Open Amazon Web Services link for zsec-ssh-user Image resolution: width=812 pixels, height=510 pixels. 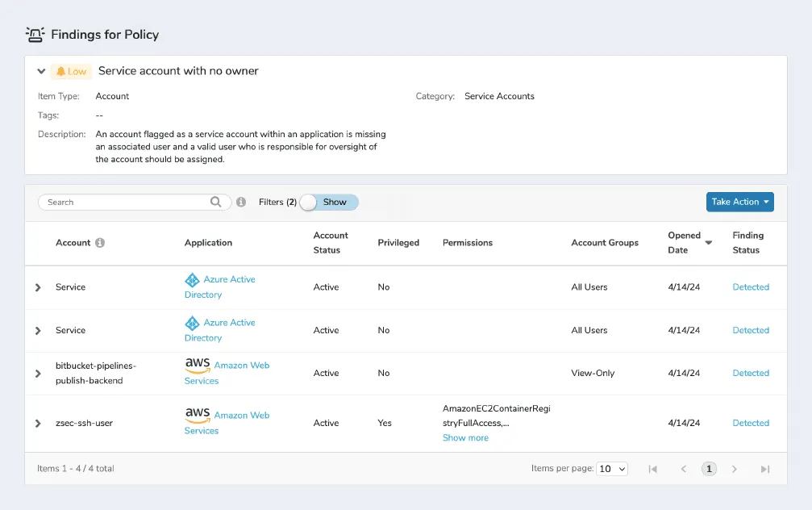pyautogui.click(x=241, y=416)
